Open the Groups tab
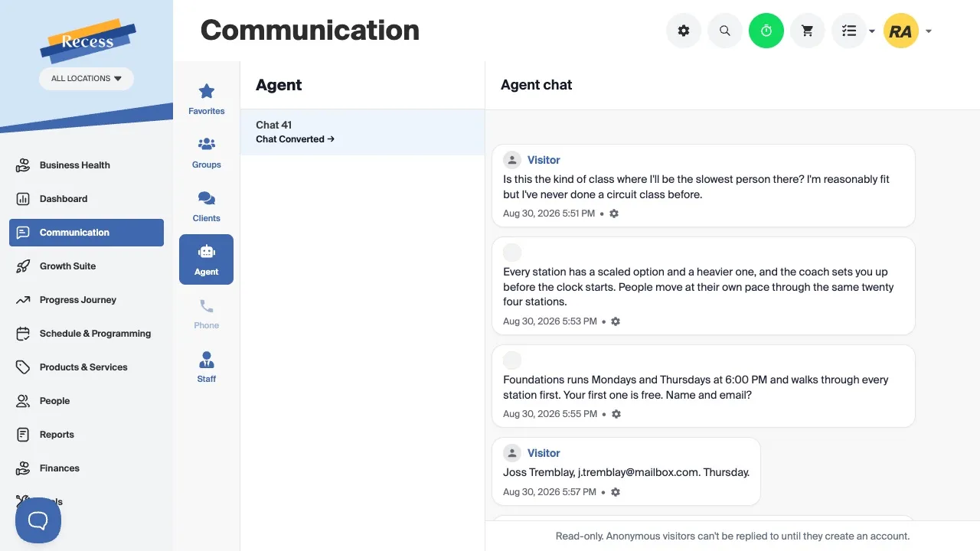Viewport: 980px width, 551px height. tap(207, 152)
